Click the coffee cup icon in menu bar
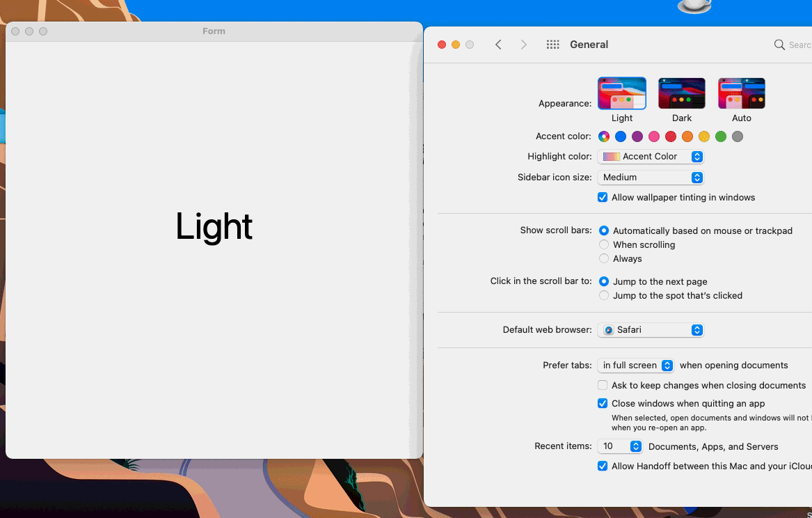Screen dimensions: 812x518 [694, 6]
